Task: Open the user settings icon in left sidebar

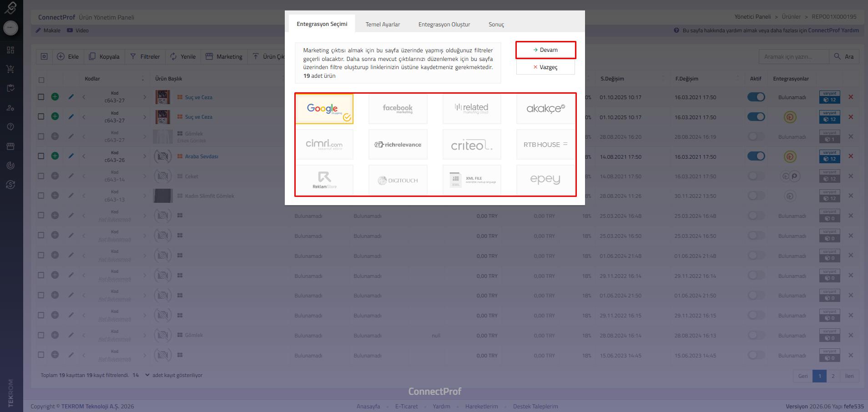Action: [10, 108]
